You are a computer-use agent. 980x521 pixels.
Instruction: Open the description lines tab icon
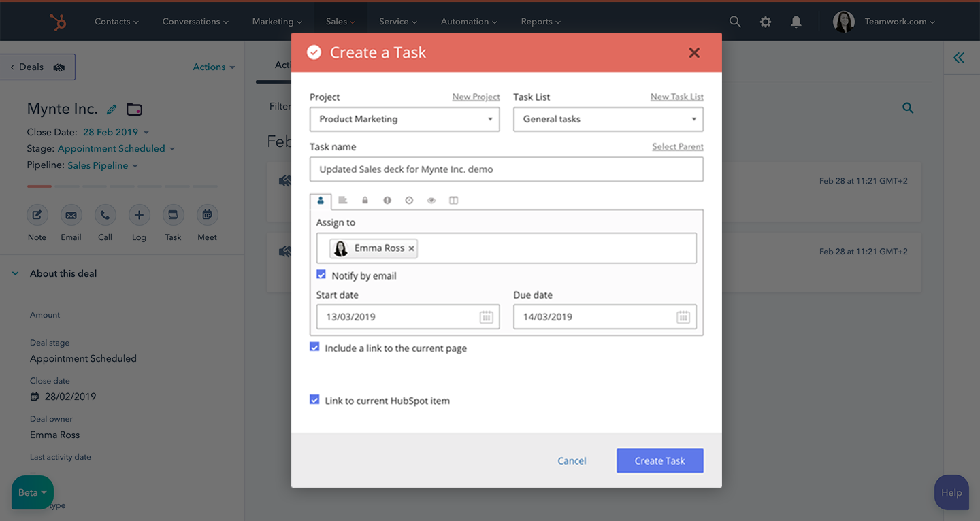343,201
